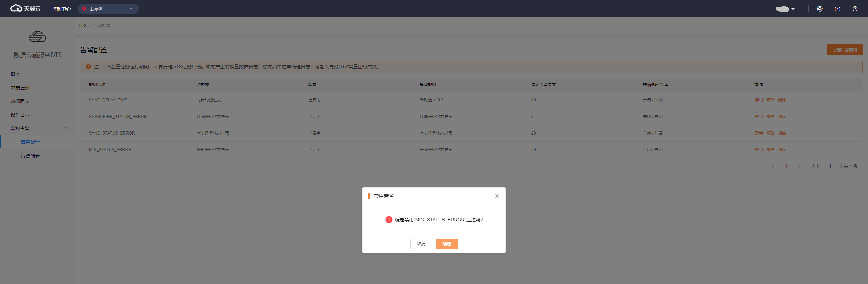Click 短信/邮件告警 column header
Image resolution: width=868 pixels, height=284 pixels.
click(x=655, y=85)
